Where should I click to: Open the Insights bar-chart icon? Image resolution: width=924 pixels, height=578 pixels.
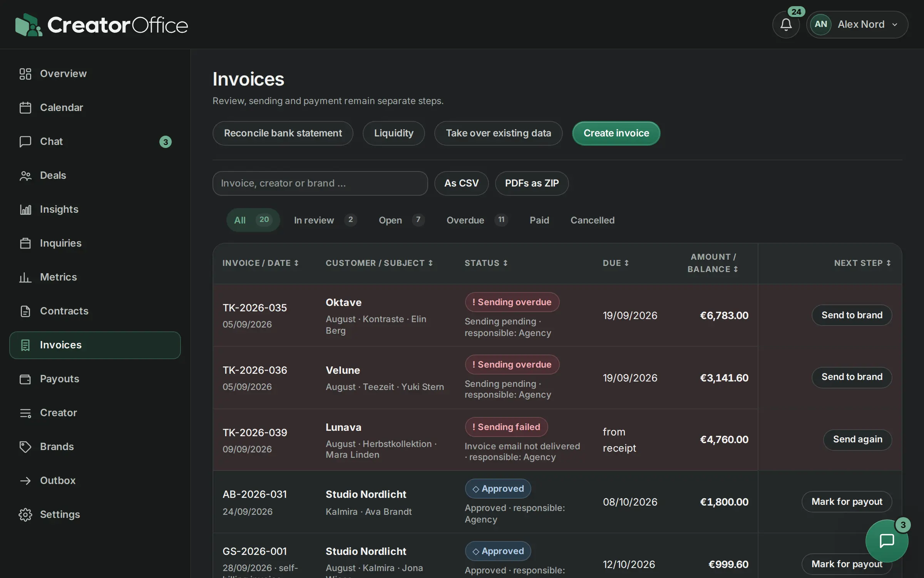tap(25, 209)
